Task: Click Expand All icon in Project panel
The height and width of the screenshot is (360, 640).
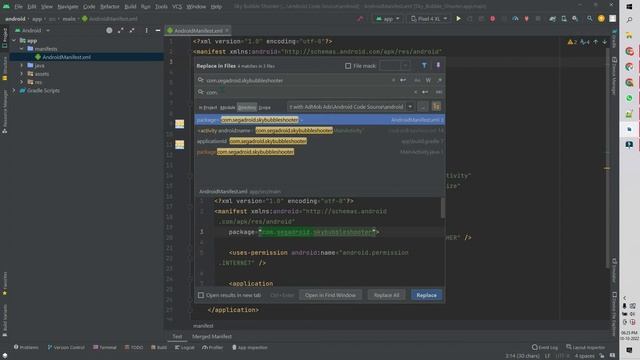Action: (x=120, y=30)
